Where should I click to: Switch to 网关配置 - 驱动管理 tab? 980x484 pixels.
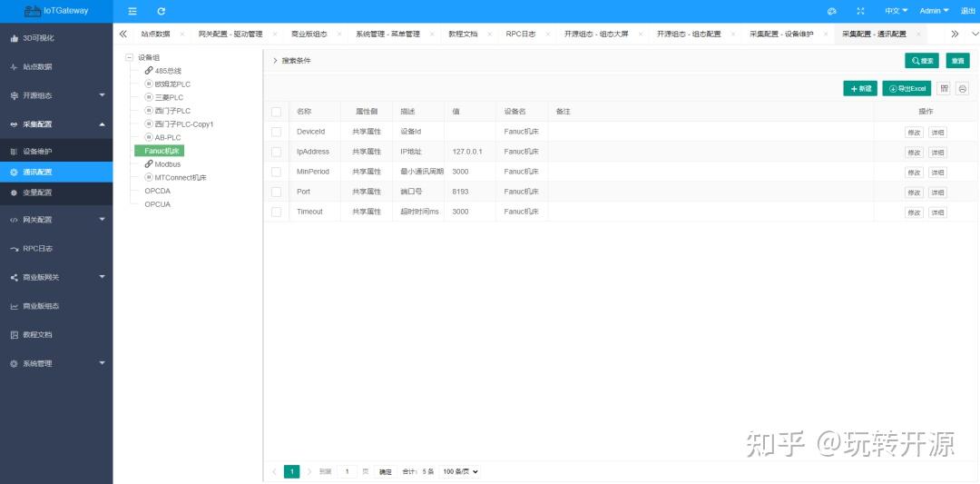230,34
